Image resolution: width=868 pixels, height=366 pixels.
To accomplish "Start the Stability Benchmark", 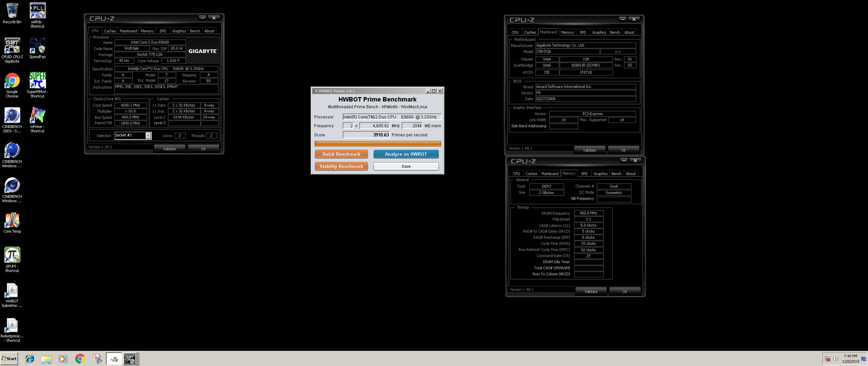I will (341, 166).
